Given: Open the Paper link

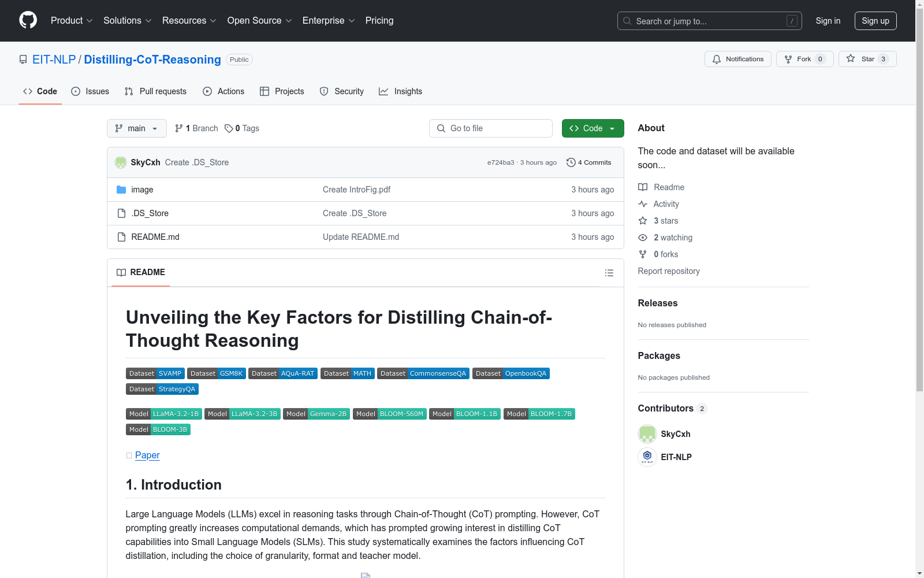Looking at the screenshot, I should pyautogui.click(x=147, y=455).
